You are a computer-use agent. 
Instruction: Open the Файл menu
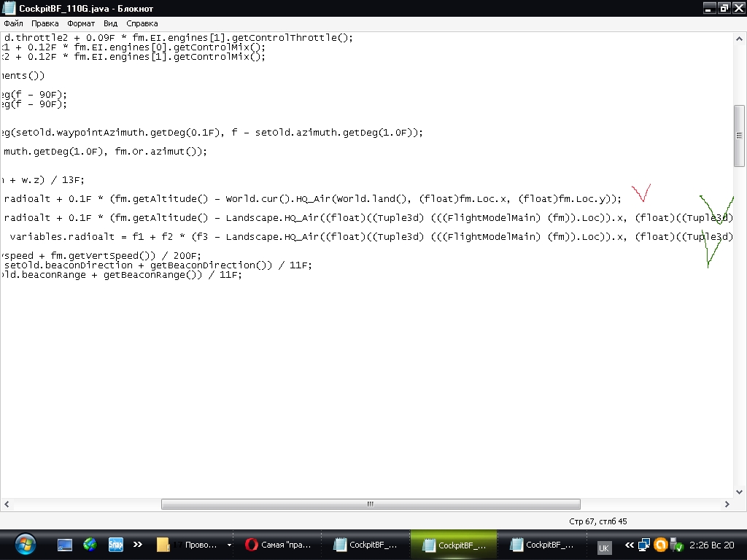13,23
